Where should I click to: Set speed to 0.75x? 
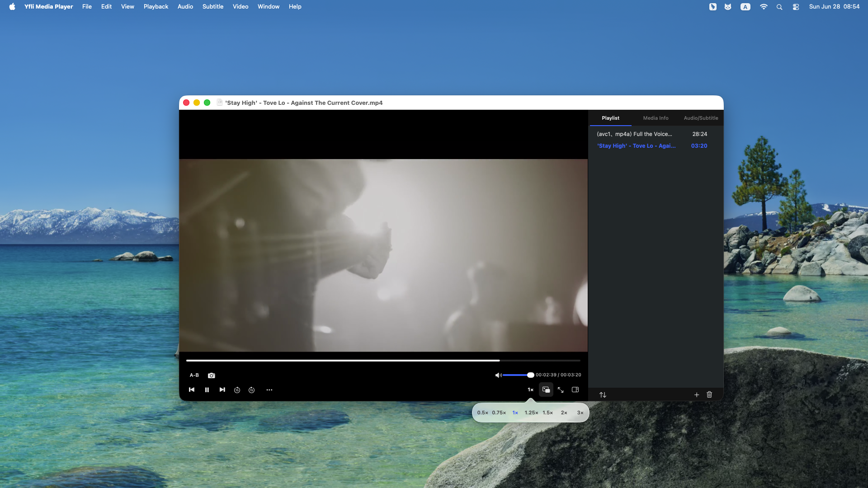499,413
